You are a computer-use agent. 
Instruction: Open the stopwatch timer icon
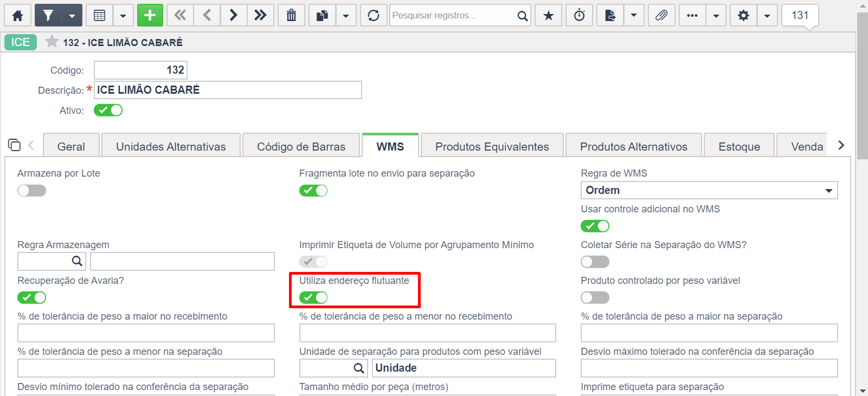[x=580, y=15]
